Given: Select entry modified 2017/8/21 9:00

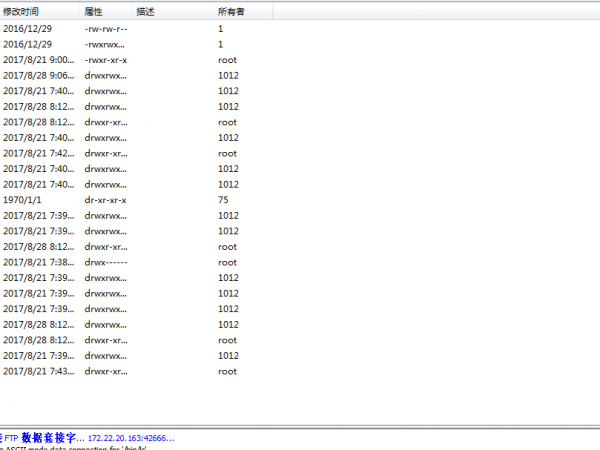Looking at the screenshot, I should pos(38,60).
